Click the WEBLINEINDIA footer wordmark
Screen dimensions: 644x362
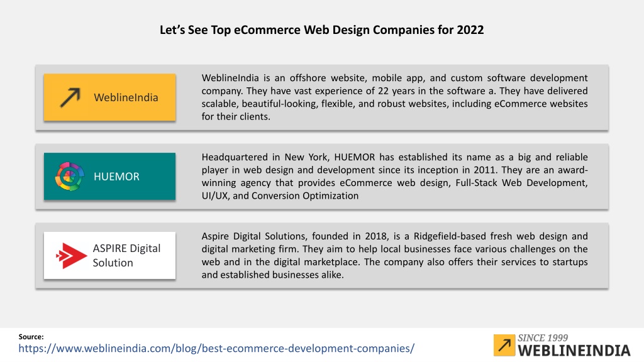(x=574, y=351)
